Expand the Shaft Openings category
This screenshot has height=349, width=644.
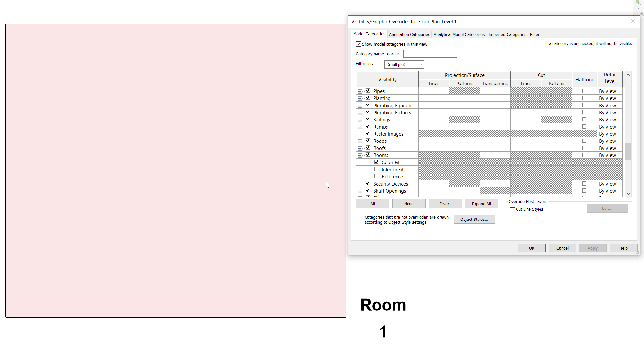(360, 191)
